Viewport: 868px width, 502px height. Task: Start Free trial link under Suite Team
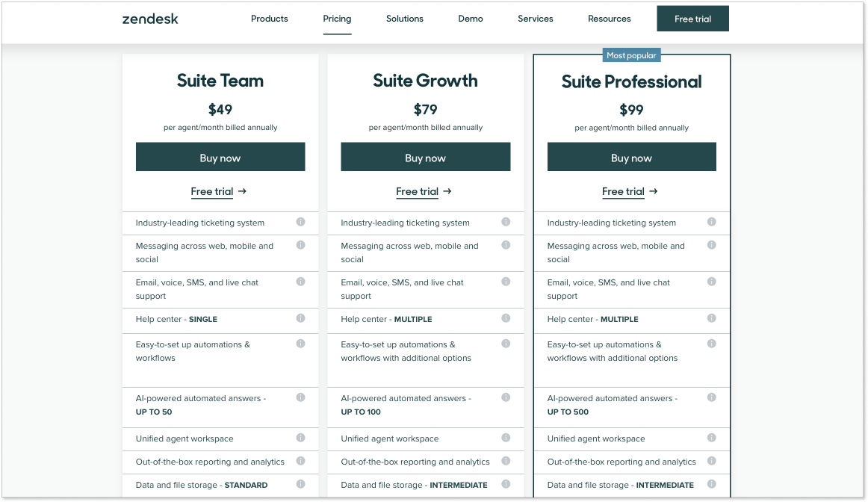(219, 191)
